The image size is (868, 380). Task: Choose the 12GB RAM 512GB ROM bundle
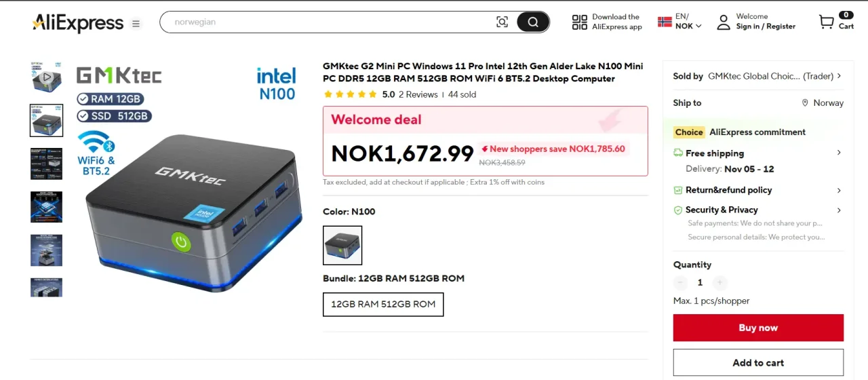point(383,304)
